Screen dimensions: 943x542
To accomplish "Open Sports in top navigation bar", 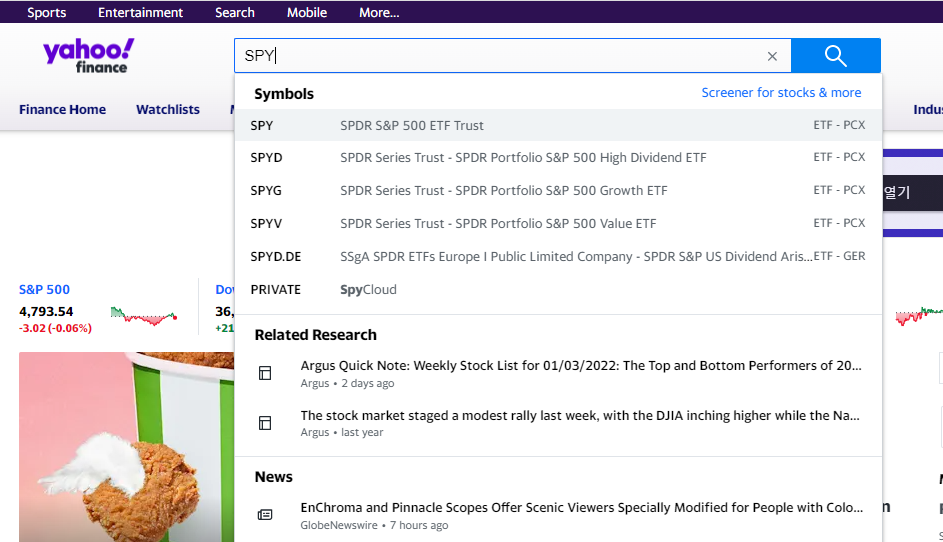I will tap(46, 12).
